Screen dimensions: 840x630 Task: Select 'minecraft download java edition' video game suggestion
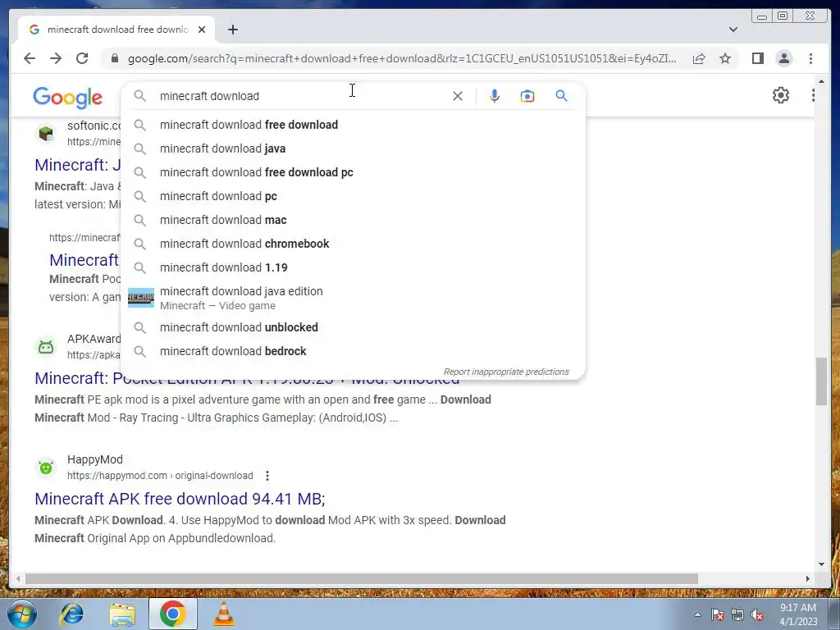[x=353, y=298]
